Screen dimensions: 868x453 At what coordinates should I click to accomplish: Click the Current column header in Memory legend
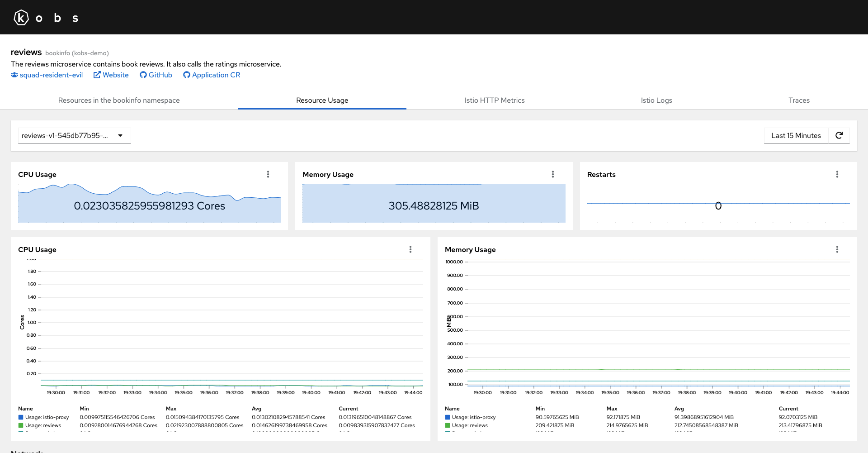[788, 409]
